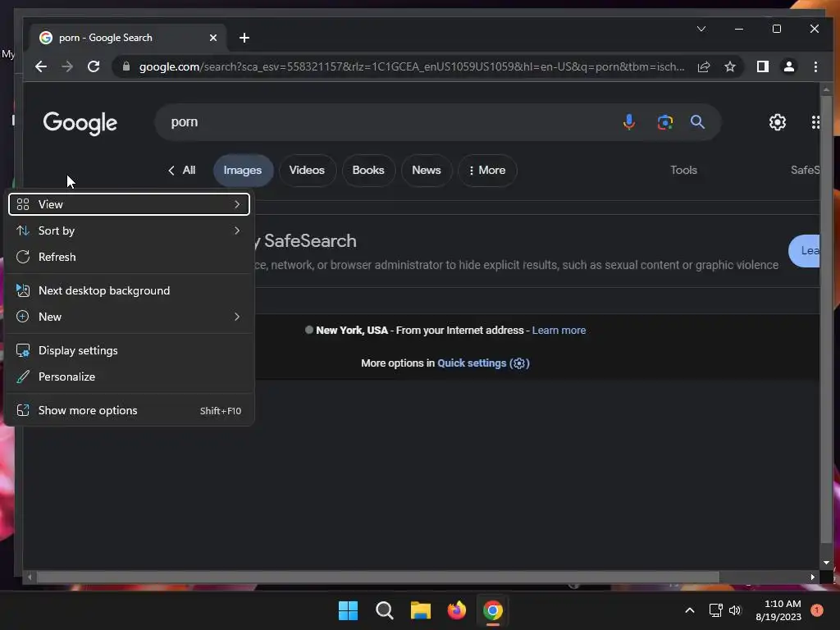Close the porn - Google Search tab
Viewport: 840px width, 630px height.
[x=213, y=38]
